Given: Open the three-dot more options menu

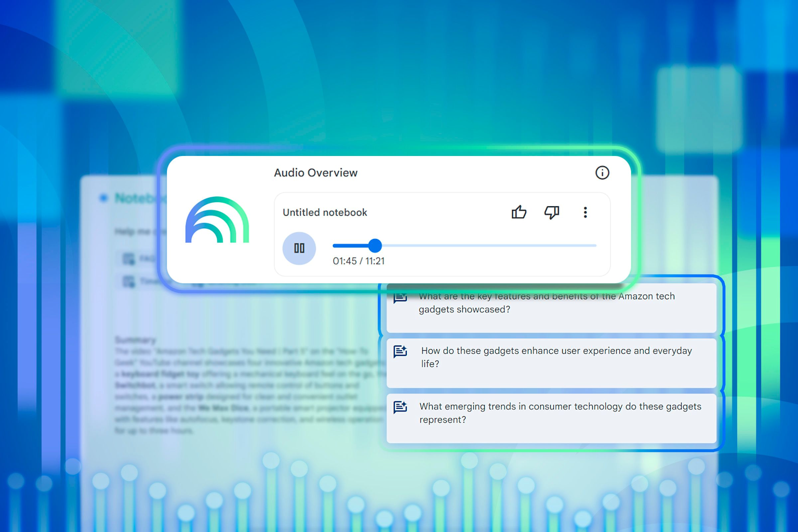Looking at the screenshot, I should (585, 212).
